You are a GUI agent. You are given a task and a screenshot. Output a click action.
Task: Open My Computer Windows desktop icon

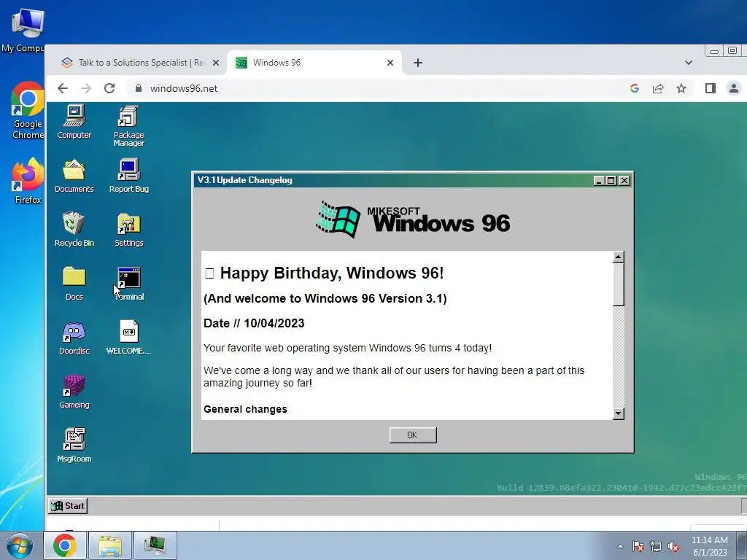click(x=23, y=31)
